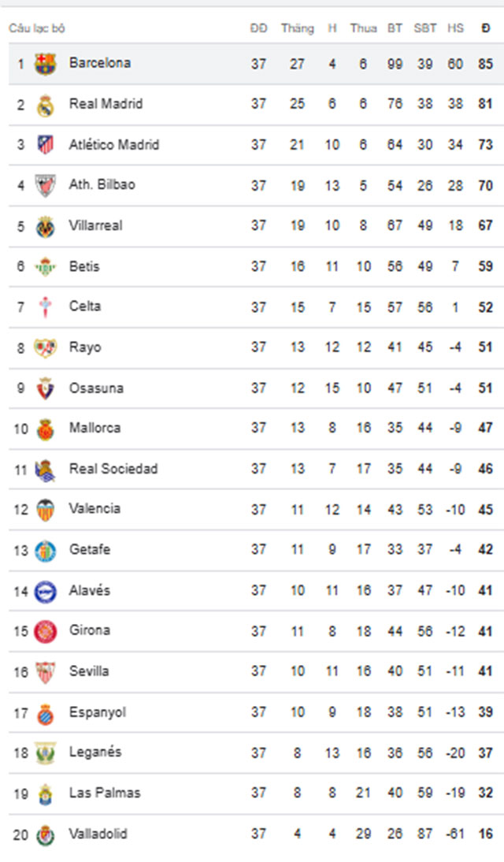Click the Real Madrid crest icon
The height and width of the screenshot is (862, 504).
coord(45,105)
